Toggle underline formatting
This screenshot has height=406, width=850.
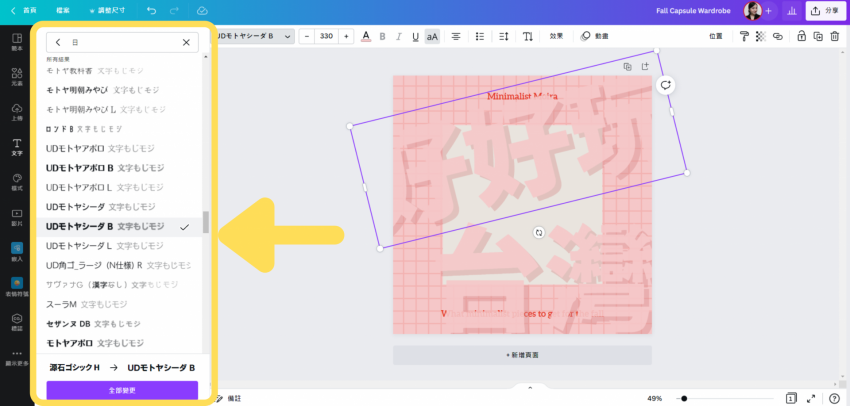[415, 36]
